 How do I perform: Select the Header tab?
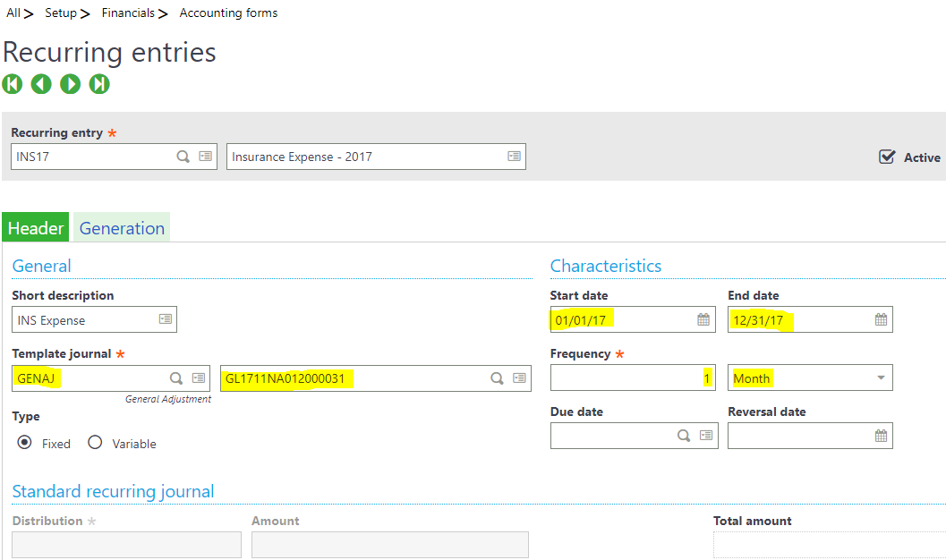[x=35, y=227]
